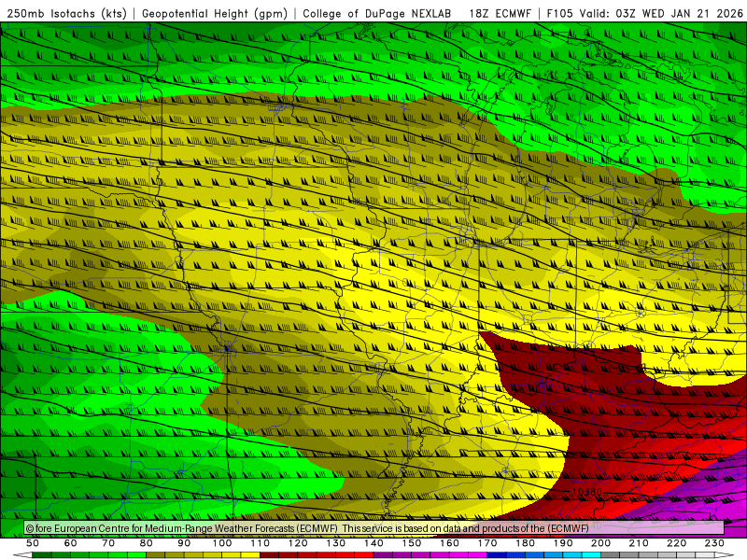The width and height of the screenshot is (747, 560).
Task: Click the "18Z ECMWF" model run label
Action: (500, 14)
